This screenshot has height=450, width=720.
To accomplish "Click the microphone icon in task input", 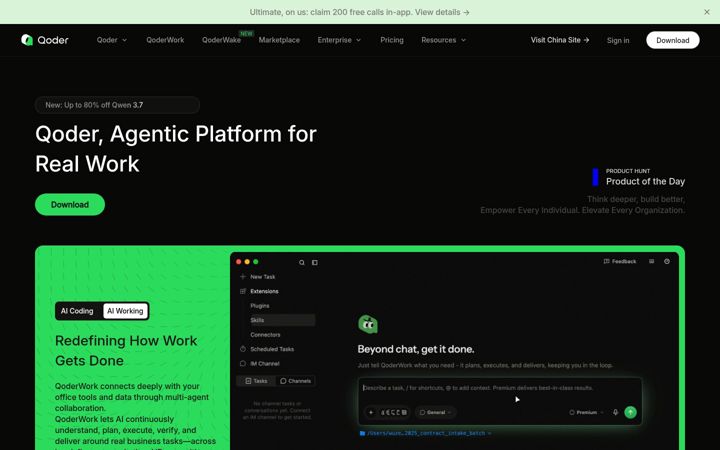I will pyautogui.click(x=615, y=412).
